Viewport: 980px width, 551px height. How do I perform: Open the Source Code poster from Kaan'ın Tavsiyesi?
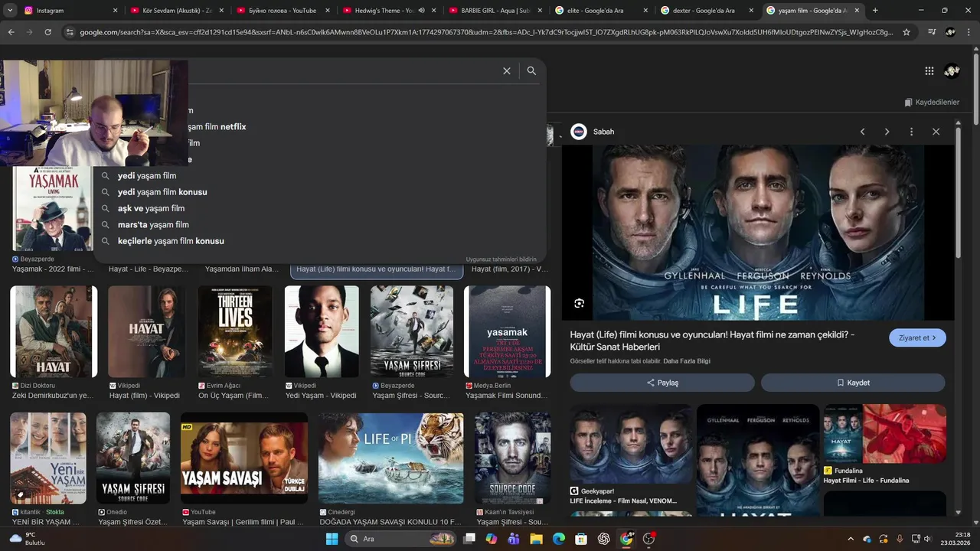point(512,458)
